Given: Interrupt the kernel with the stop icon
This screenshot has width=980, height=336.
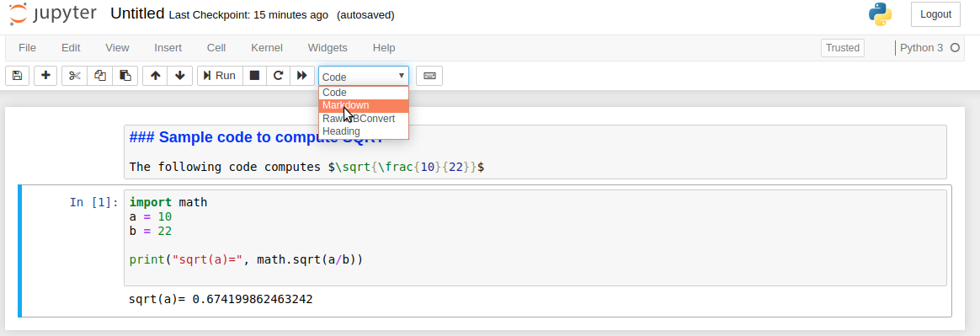Looking at the screenshot, I should coord(254,76).
